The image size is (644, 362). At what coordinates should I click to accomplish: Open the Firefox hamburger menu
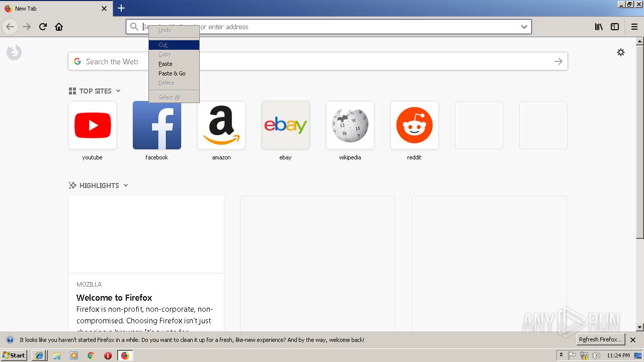(634, 27)
